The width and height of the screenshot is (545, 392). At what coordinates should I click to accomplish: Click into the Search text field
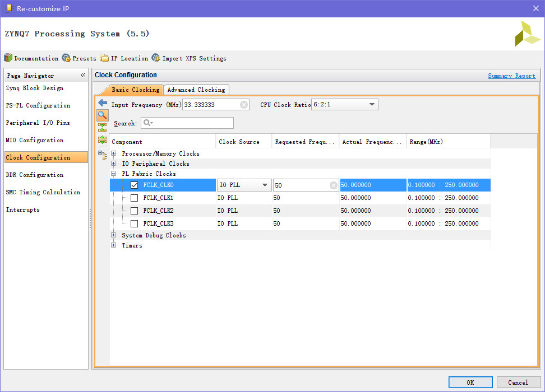(x=187, y=123)
